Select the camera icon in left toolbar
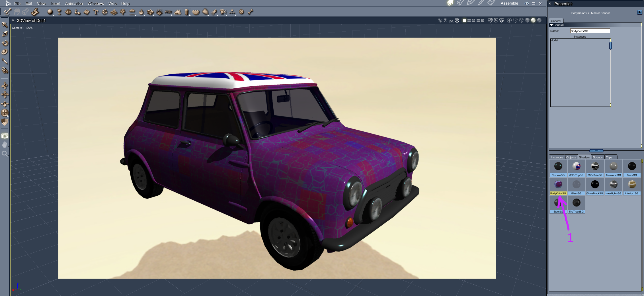Viewport: 644px width, 296px height. (5, 136)
